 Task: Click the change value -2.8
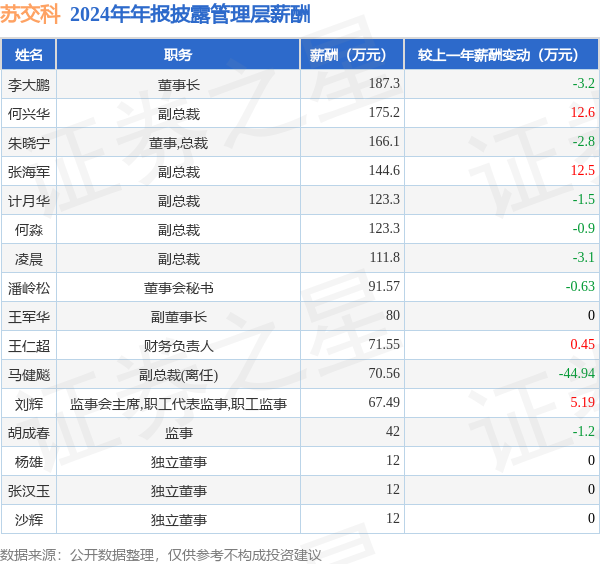coord(584,141)
